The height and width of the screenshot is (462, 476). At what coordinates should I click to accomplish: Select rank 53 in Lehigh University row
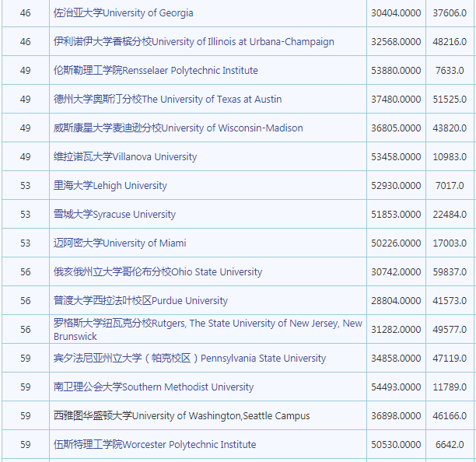point(26,185)
